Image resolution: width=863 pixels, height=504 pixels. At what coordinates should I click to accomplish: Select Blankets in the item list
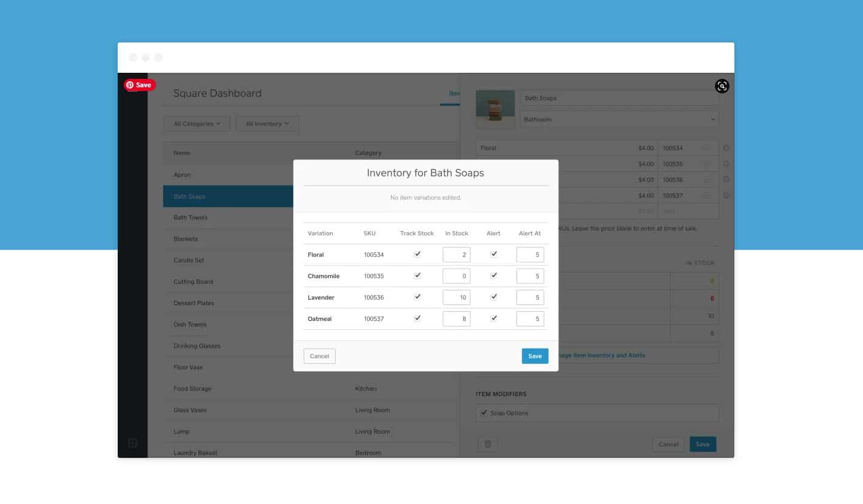click(228, 239)
